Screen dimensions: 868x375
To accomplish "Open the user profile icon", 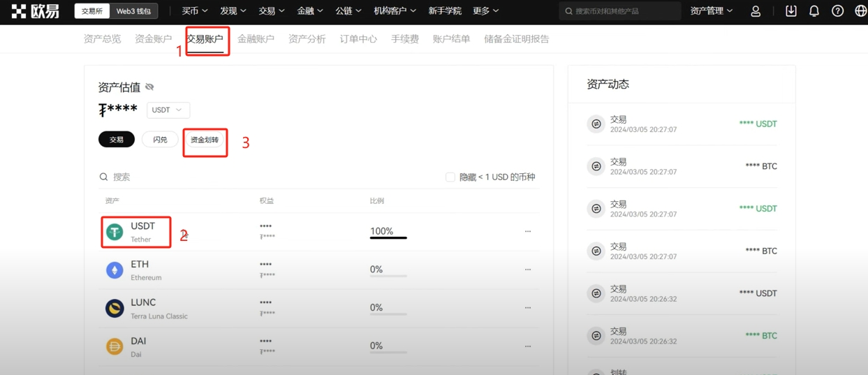I will pyautogui.click(x=756, y=11).
